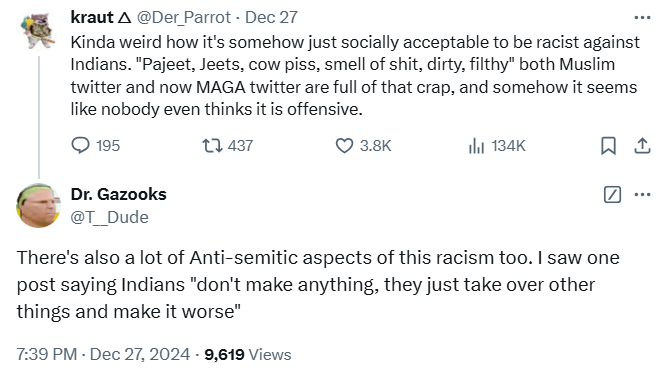Open the Dec 27 timestamp on kraut's tweet

click(271, 18)
